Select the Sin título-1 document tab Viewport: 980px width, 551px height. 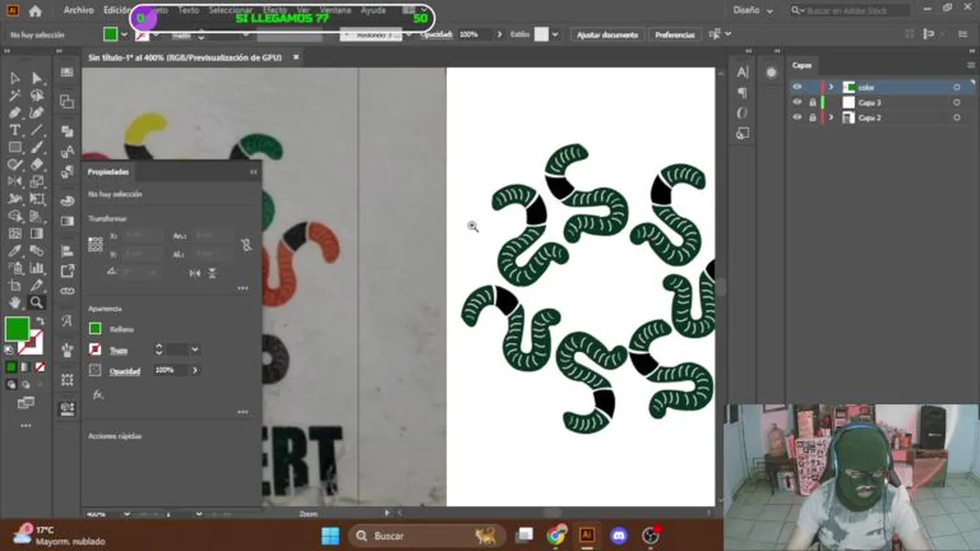click(185, 57)
